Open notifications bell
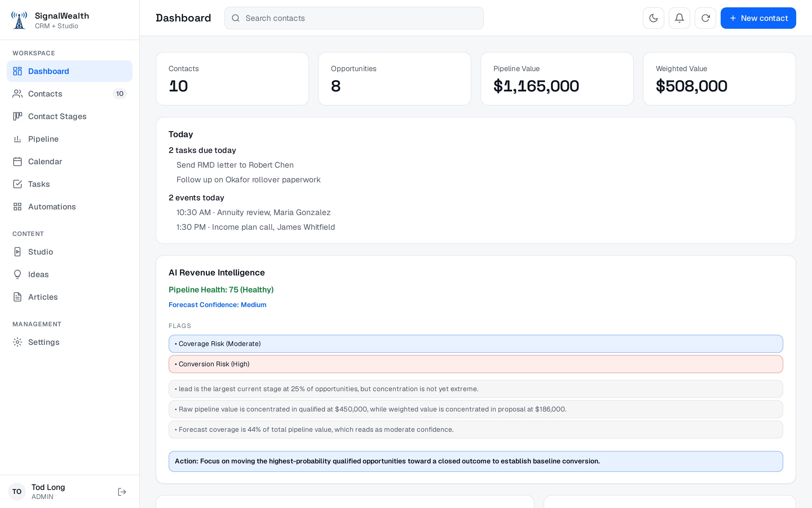The width and height of the screenshot is (812, 508). [x=679, y=18]
